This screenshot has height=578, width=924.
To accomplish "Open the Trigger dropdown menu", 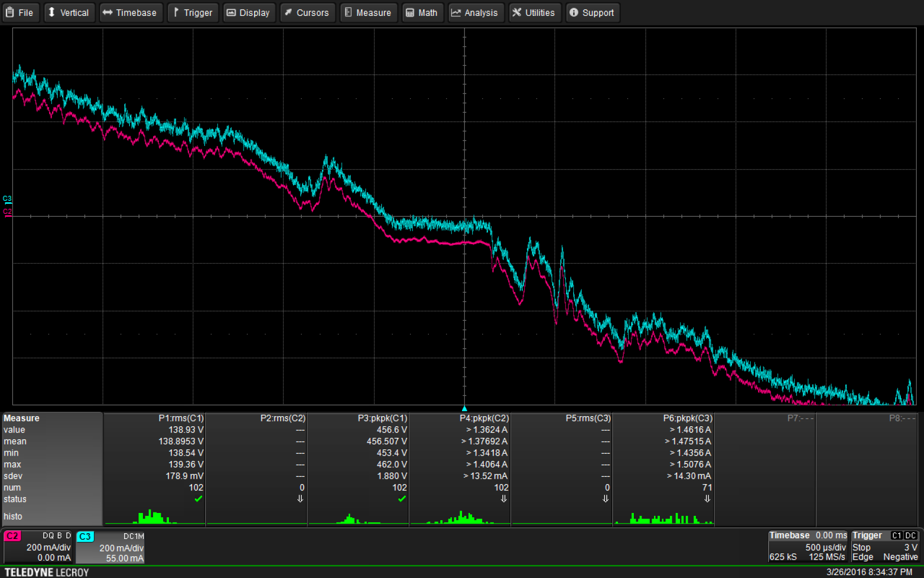I will pos(192,13).
